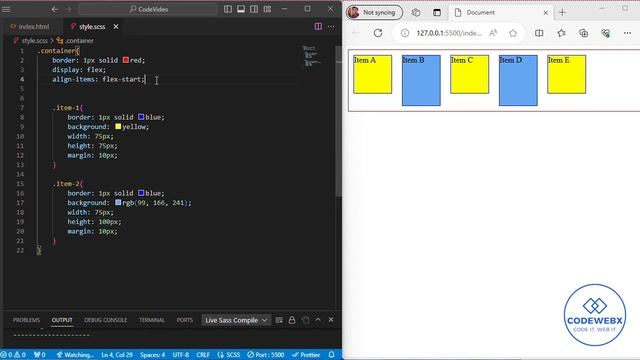Open Edge tab actions menu icon
The height and width of the screenshot is (360, 640).
pos(437,13)
